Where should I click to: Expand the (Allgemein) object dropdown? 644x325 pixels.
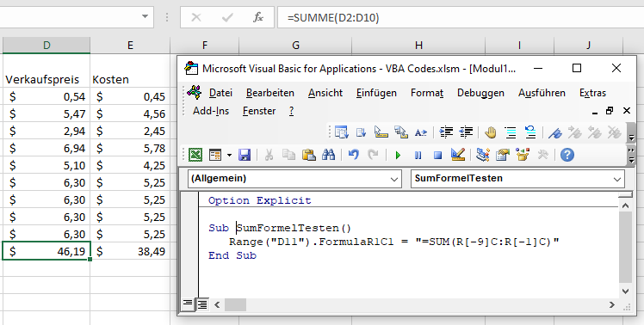pyautogui.click(x=393, y=180)
